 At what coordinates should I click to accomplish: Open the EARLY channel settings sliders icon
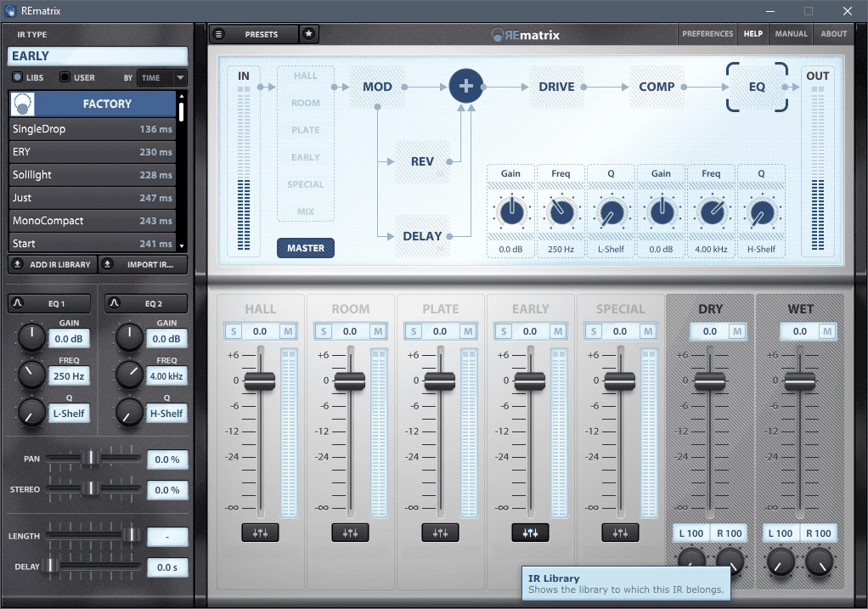[x=530, y=533]
